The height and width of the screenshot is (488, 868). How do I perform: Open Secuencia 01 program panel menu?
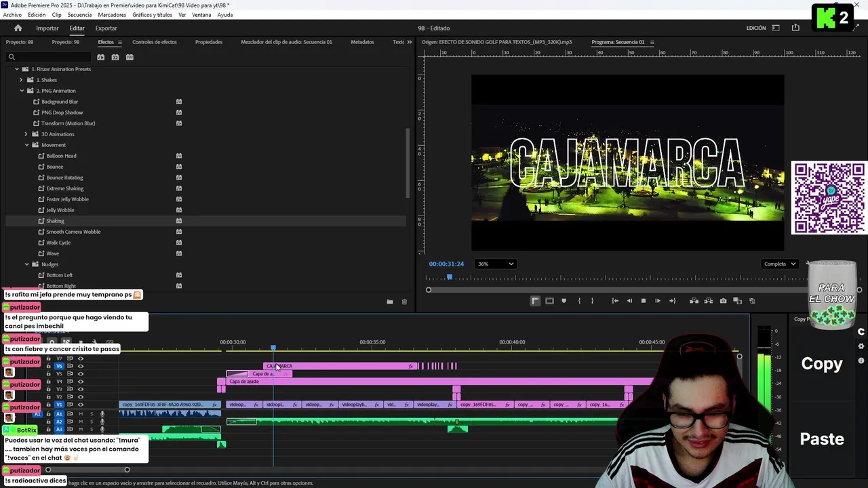click(x=652, y=42)
